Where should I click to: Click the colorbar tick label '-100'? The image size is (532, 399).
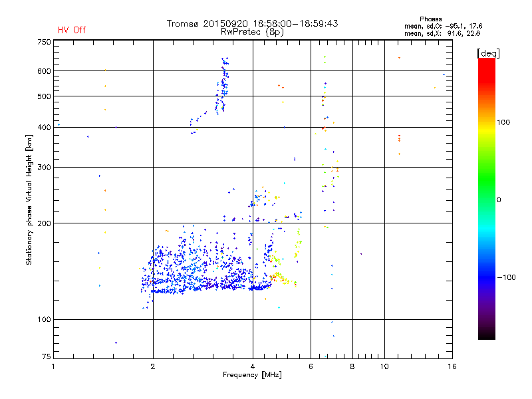(x=506, y=277)
